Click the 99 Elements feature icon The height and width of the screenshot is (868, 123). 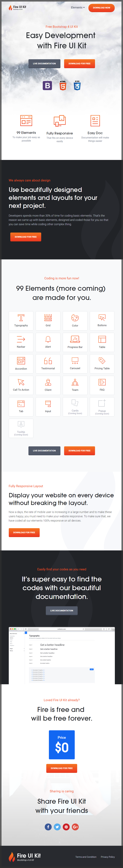point(26,121)
